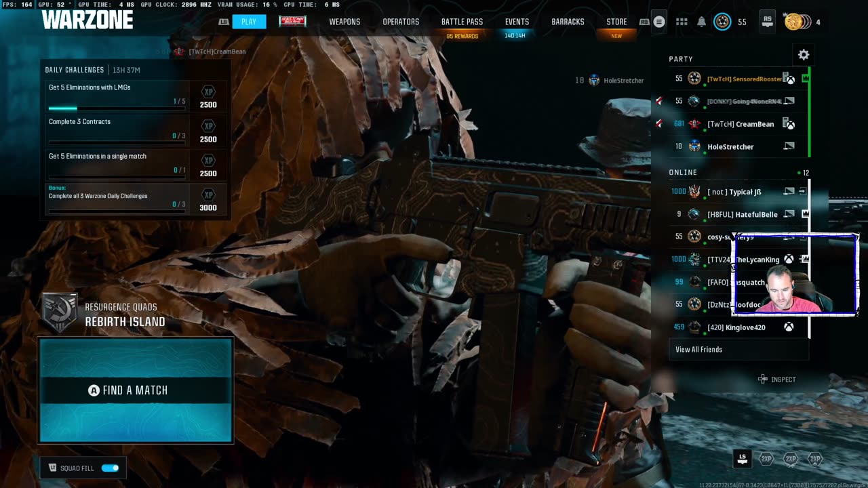The width and height of the screenshot is (868, 488).
Task: Click the first 2XP token icon
Action: 766,459
